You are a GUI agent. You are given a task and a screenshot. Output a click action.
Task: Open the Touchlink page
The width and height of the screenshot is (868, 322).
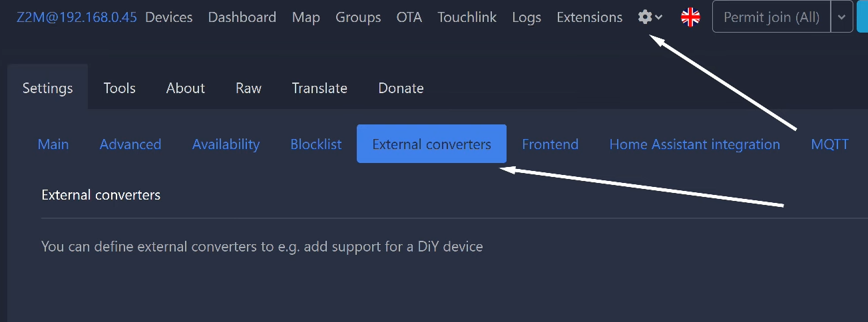pyautogui.click(x=467, y=17)
